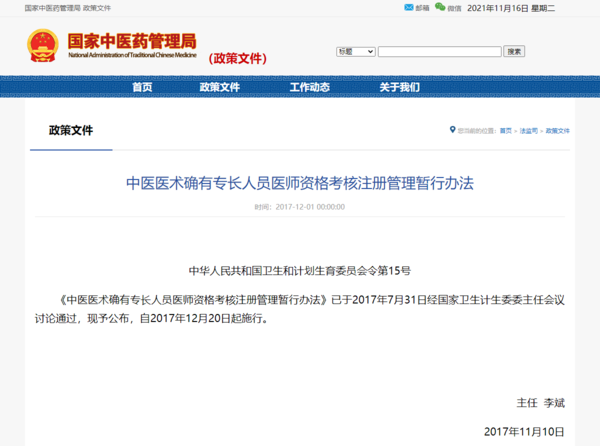Viewport: 600px width, 446px height.
Task: Click 首页 link in breadcrumb
Action: click(x=503, y=131)
